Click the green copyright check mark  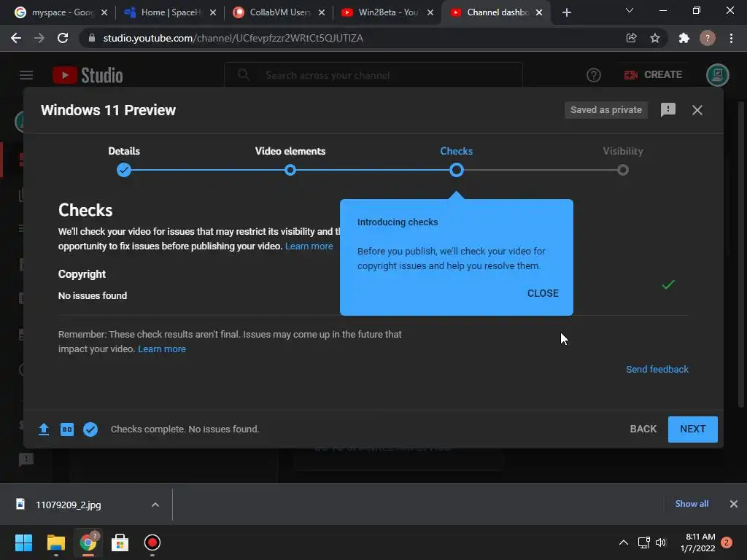click(668, 285)
